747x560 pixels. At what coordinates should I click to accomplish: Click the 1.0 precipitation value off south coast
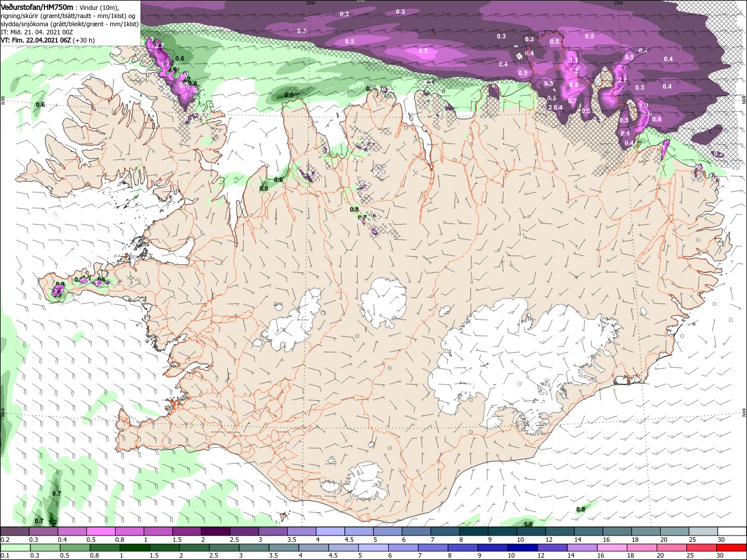(528, 524)
